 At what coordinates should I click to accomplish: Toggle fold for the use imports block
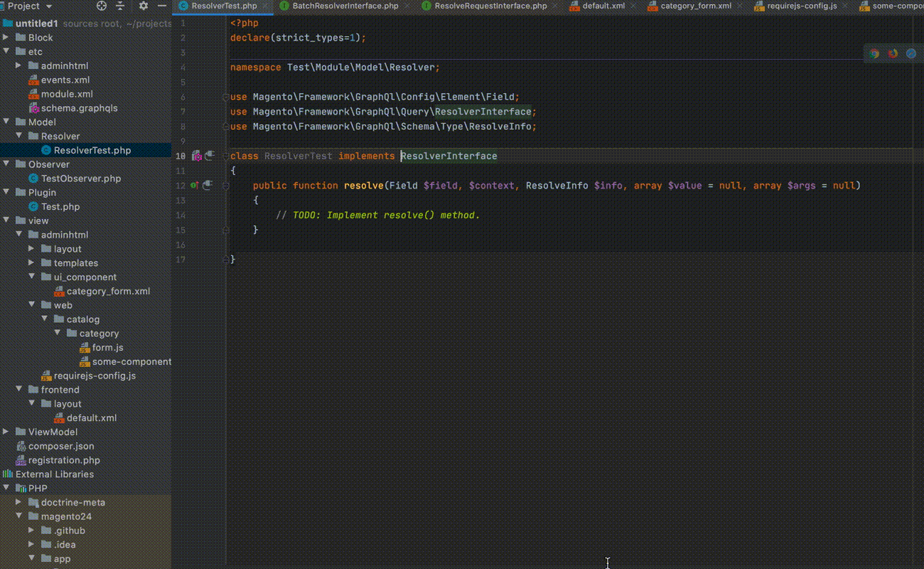[x=226, y=97]
